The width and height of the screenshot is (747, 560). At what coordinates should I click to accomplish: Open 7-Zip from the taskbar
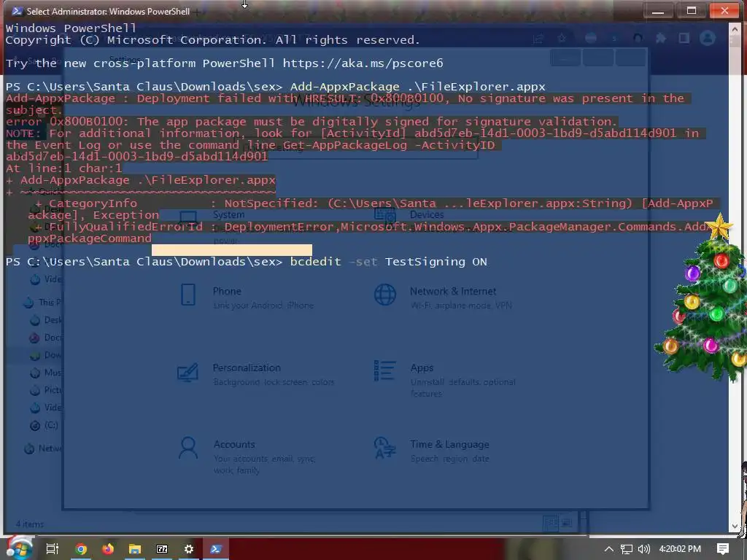[x=162, y=549]
